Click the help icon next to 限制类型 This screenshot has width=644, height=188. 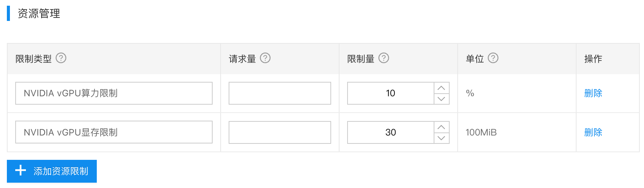61,58
